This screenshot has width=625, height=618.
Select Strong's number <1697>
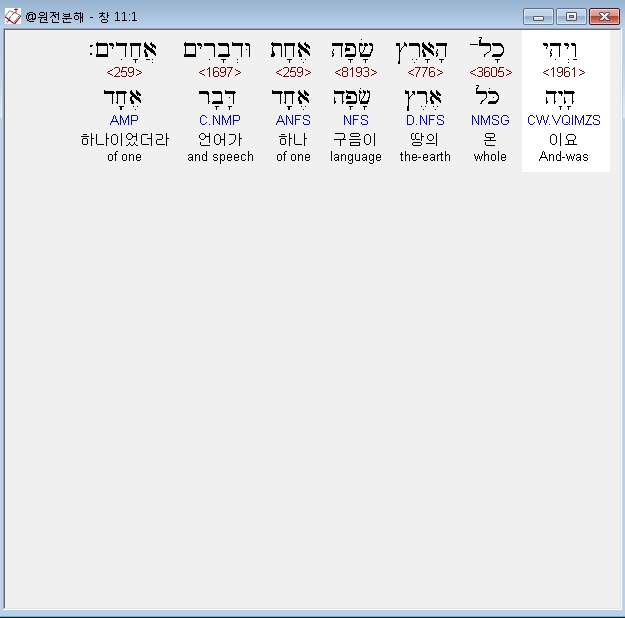coord(220,72)
